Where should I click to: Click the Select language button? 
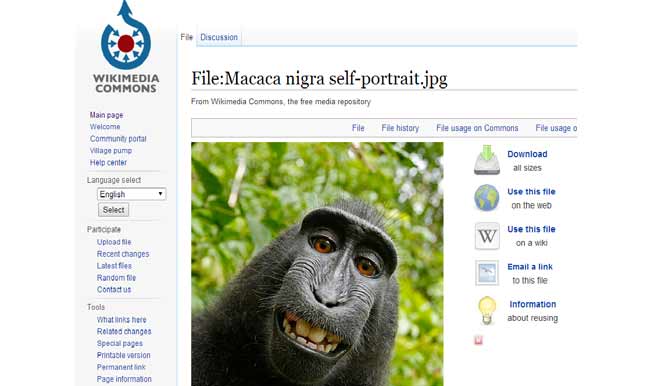pos(113,210)
